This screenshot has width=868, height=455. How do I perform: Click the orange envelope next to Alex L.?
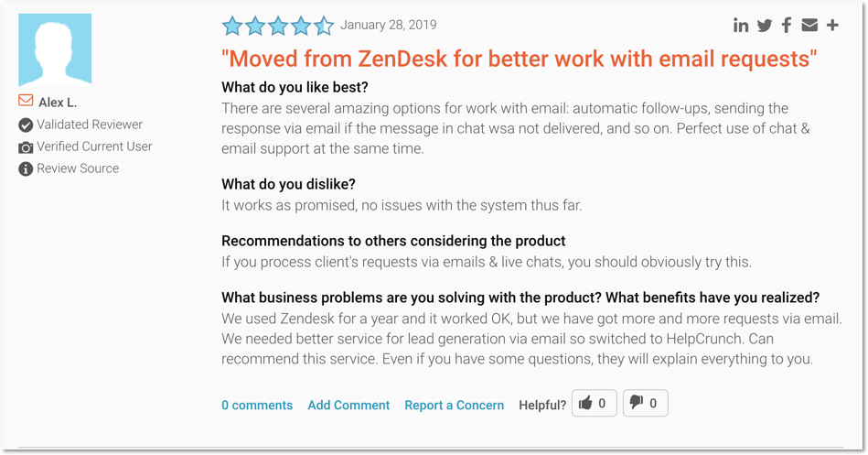click(x=26, y=101)
